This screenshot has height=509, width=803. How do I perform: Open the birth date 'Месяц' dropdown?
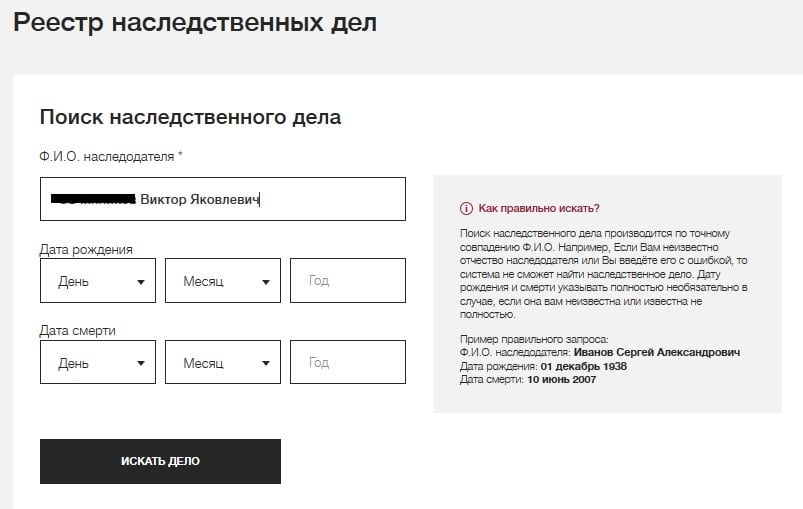click(223, 281)
